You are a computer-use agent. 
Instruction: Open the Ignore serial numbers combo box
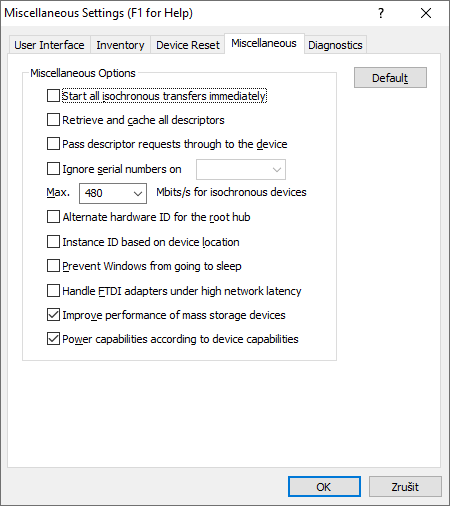[x=241, y=169]
